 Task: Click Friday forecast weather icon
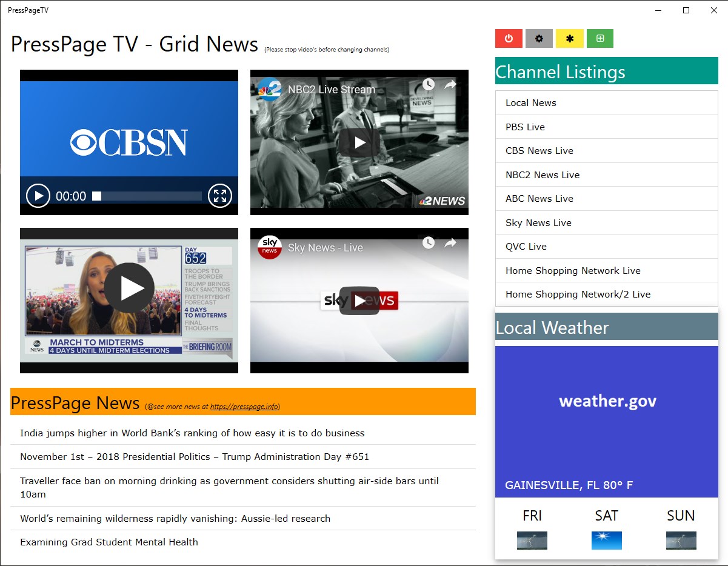[x=532, y=541]
